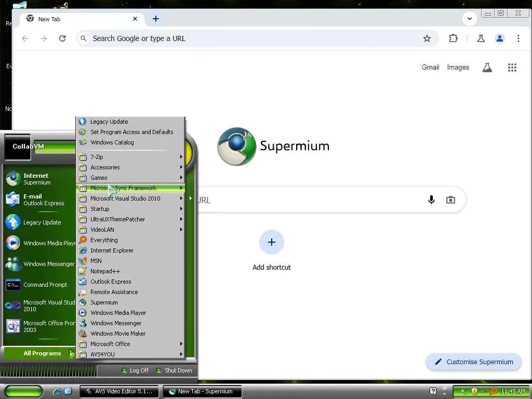Expand the VideoLAN folder

(130, 230)
